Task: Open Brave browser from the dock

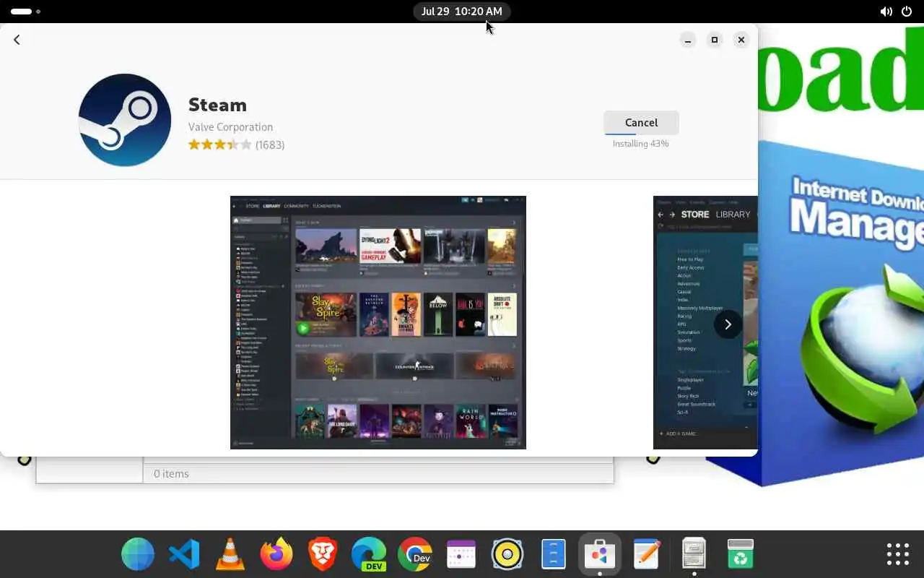Action: tap(323, 555)
